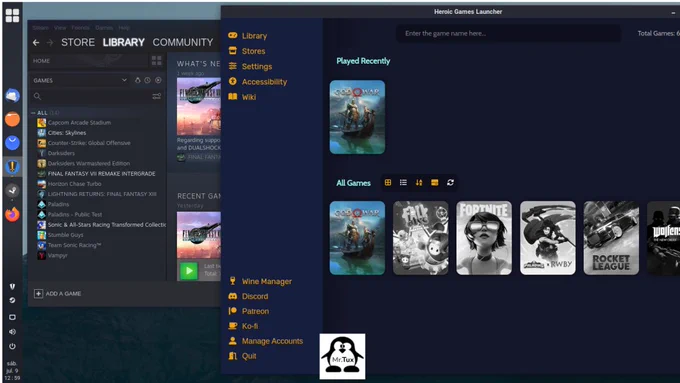Select Darksiders Warmastered Edition in Steam
The width and height of the screenshot is (680, 383).
click(83, 164)
